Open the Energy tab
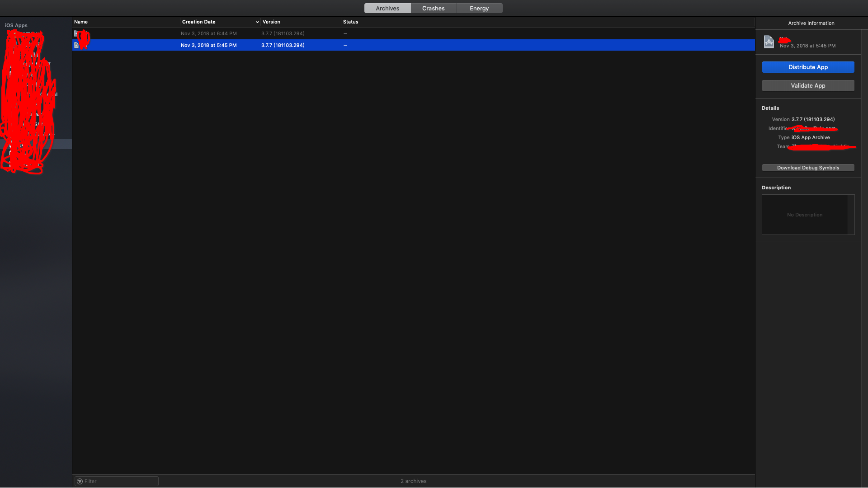 coord(479,8)
